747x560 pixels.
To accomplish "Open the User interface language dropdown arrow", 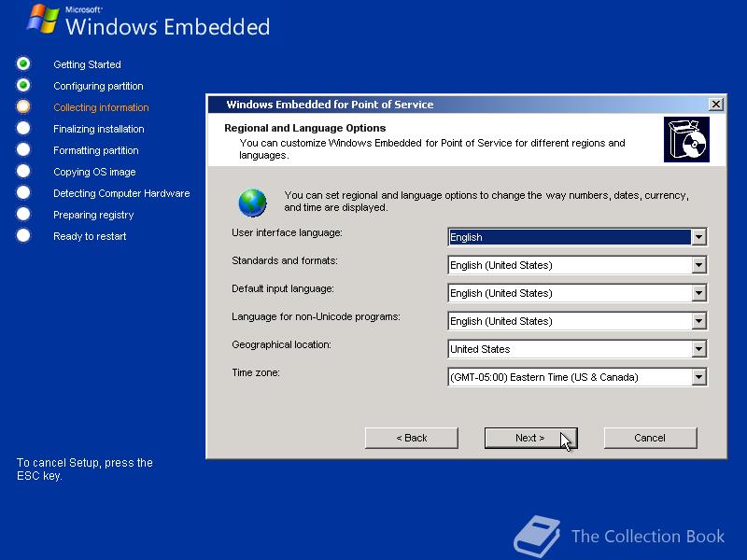I will (x=698, y=237).
